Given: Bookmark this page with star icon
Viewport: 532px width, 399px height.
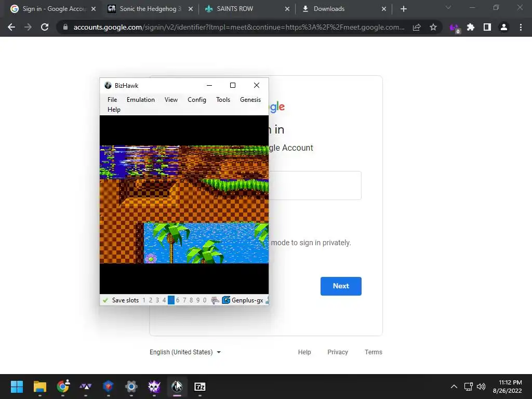Looking at the screenshot, I should (x=433, y=27).
